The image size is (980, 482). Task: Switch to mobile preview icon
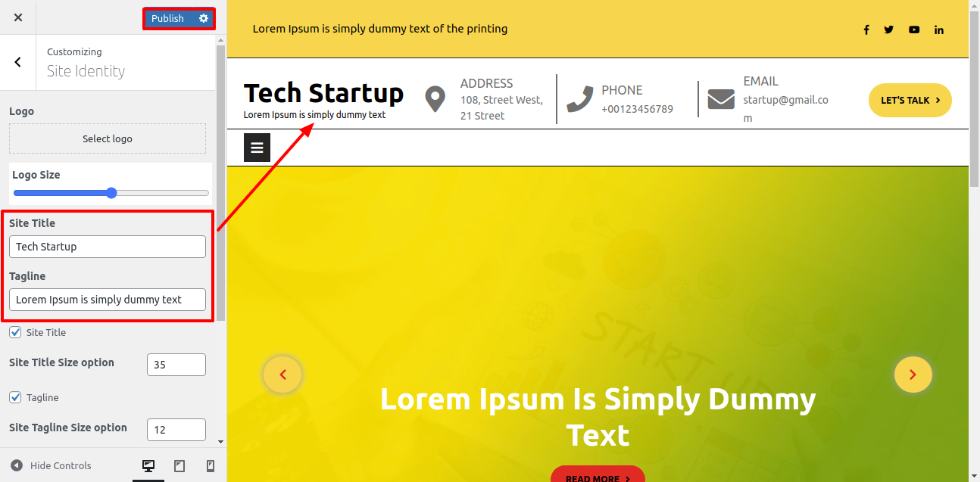pos(211,466)
